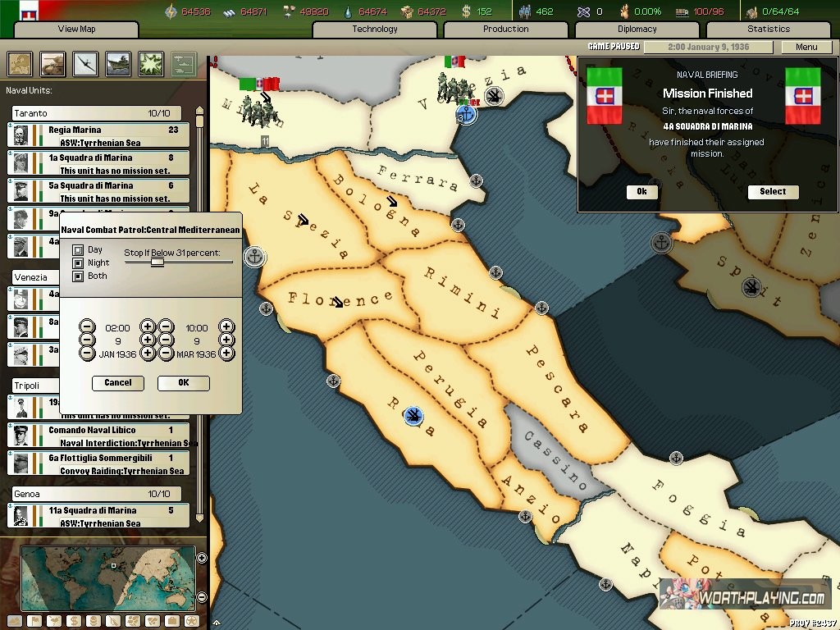Open the Technology tab
Image resolution: width=840 pixels, height=630 pixels.
pos(375,30)
